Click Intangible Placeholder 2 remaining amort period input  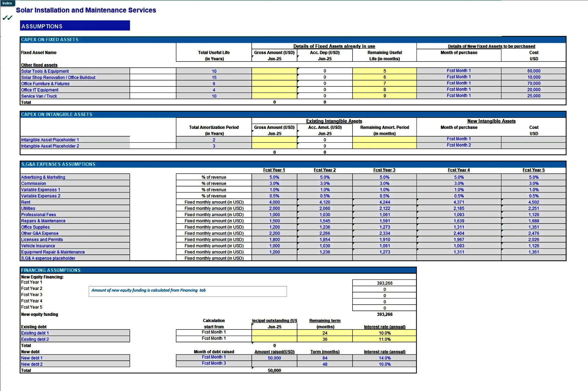point(384,146)
